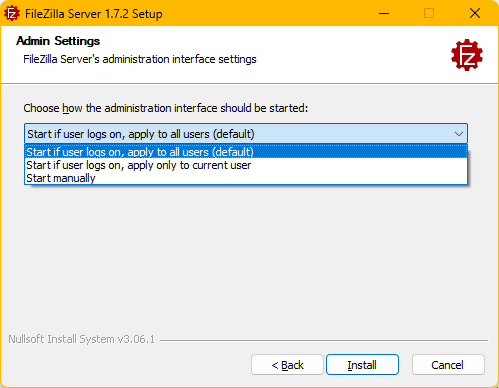Viewport: 499px width, 388px height.
Task: Click the Install button
Action: pos(362,365)
